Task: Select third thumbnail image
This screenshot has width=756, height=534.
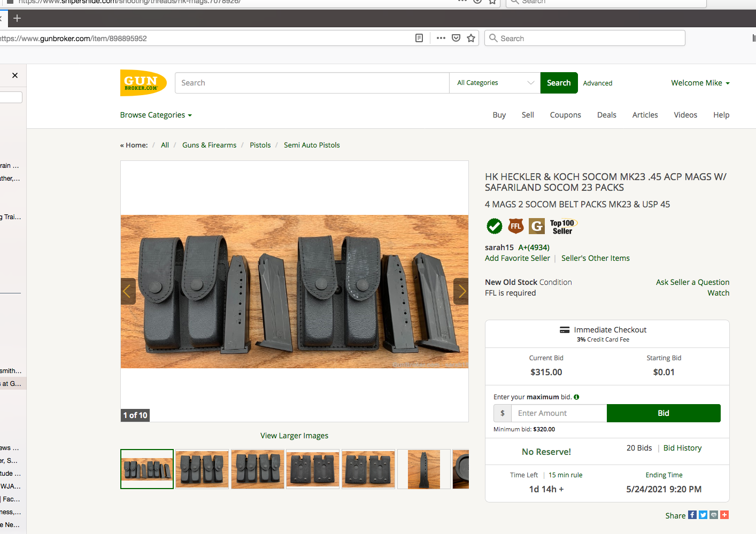Action: [258, 469]
